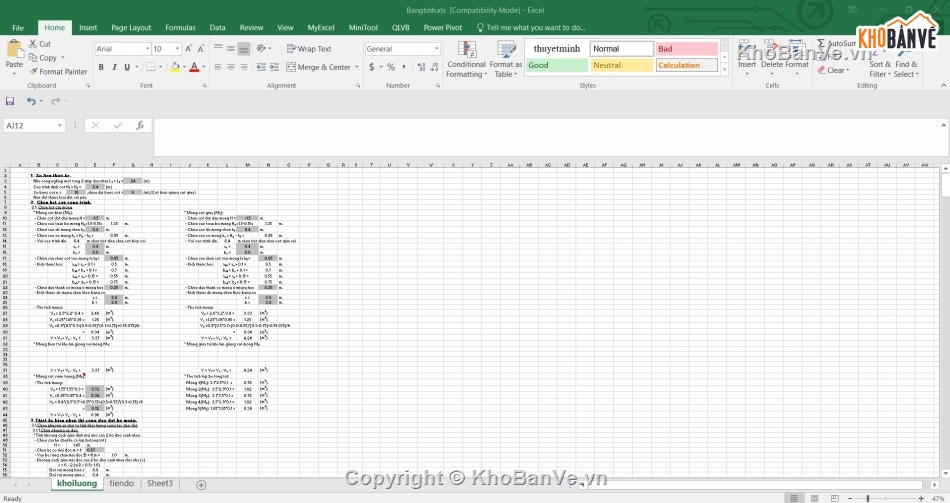Save the workbook with the floppy icon
Image resolution: width=950 pixels, height=503 pixels.
click(10, 101)
